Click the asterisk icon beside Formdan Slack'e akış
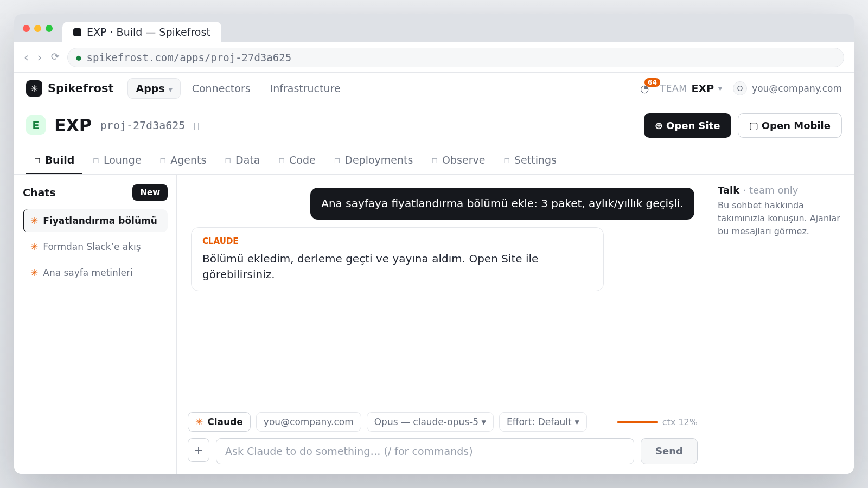This screenshot has height=488, width=868. [34, 247]
